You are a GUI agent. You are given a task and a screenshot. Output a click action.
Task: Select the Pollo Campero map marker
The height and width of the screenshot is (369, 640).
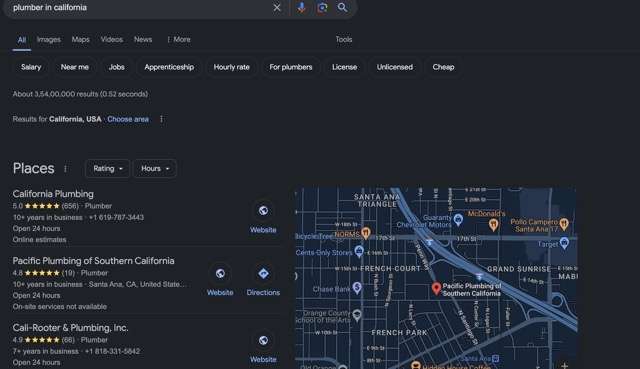(564, 223)
